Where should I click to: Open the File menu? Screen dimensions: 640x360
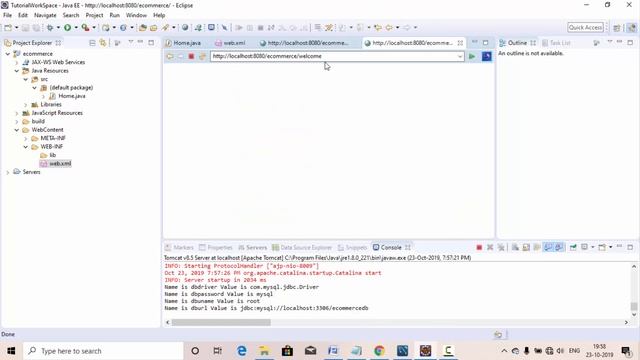[7, 15]
